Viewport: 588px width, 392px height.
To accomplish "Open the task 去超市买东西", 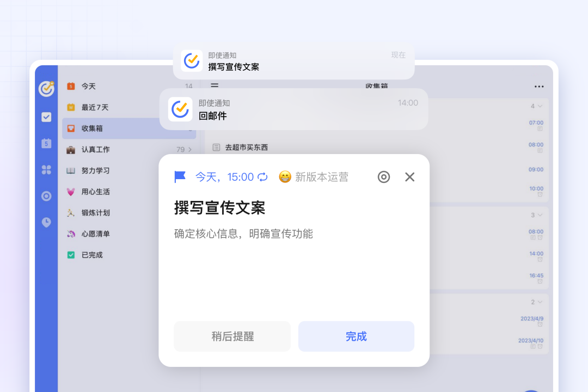I will [247, 148].
